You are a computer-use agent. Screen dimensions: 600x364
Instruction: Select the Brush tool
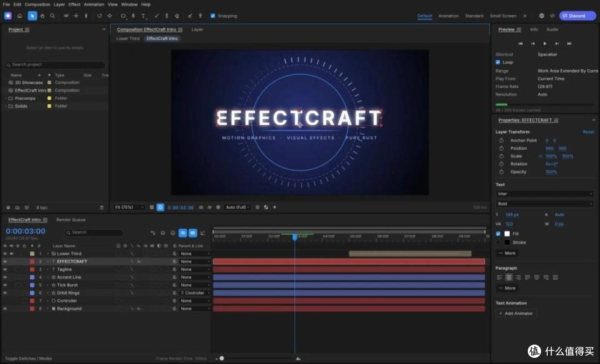157,16
